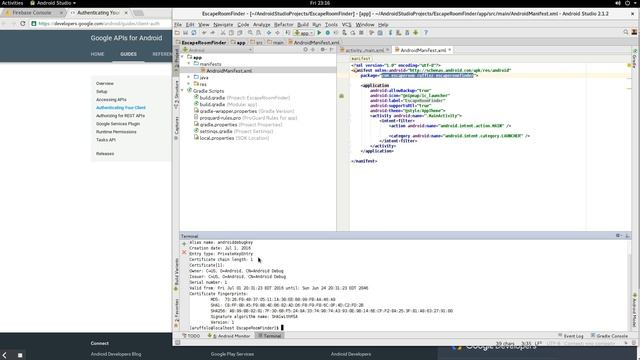This screenshot has width=640, height=360.
Task: Click the Sync refresh icon in toolbar
Action: click(x=194, y=33)
